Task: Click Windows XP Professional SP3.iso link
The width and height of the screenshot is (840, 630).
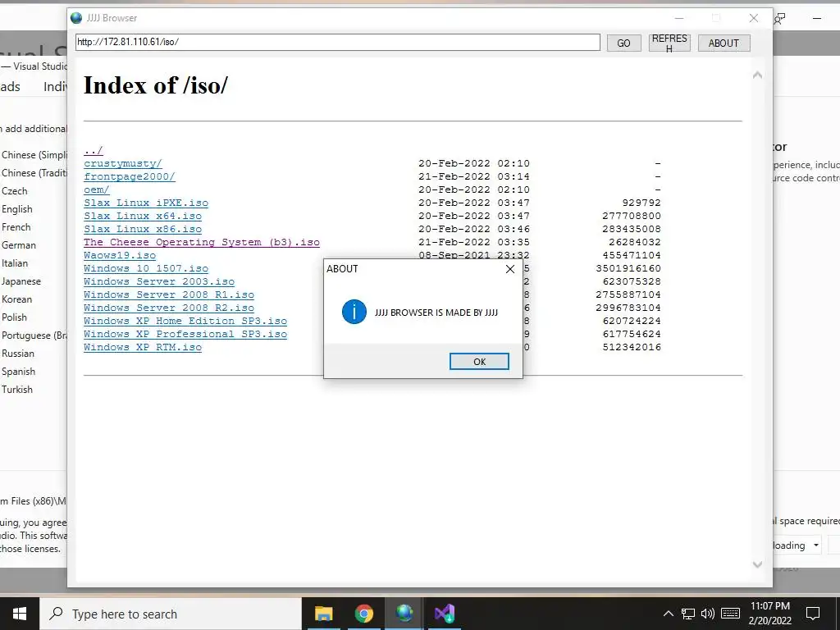Action: coord(185,334)
